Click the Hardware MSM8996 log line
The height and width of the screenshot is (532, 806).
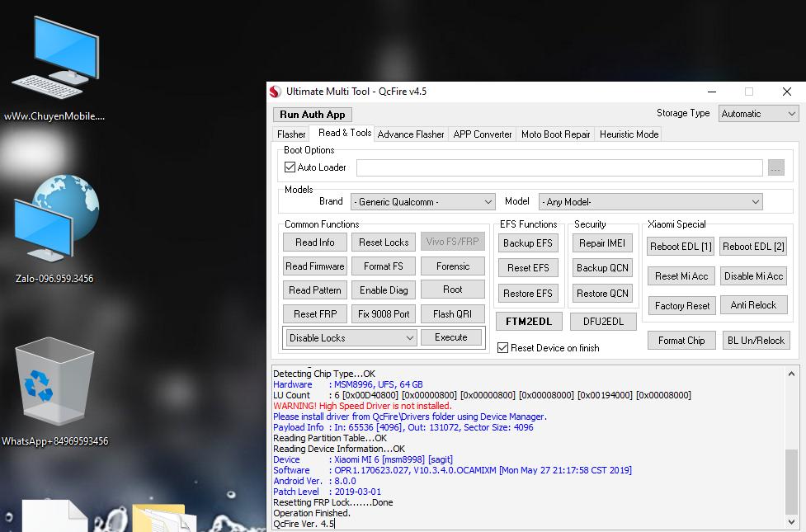coord(348,384)
